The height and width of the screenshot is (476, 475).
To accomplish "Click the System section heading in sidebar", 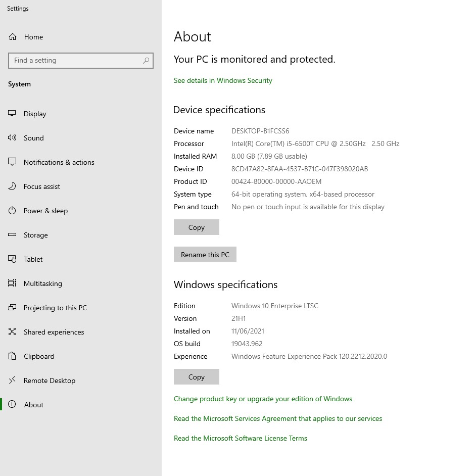I will [19, 84].
